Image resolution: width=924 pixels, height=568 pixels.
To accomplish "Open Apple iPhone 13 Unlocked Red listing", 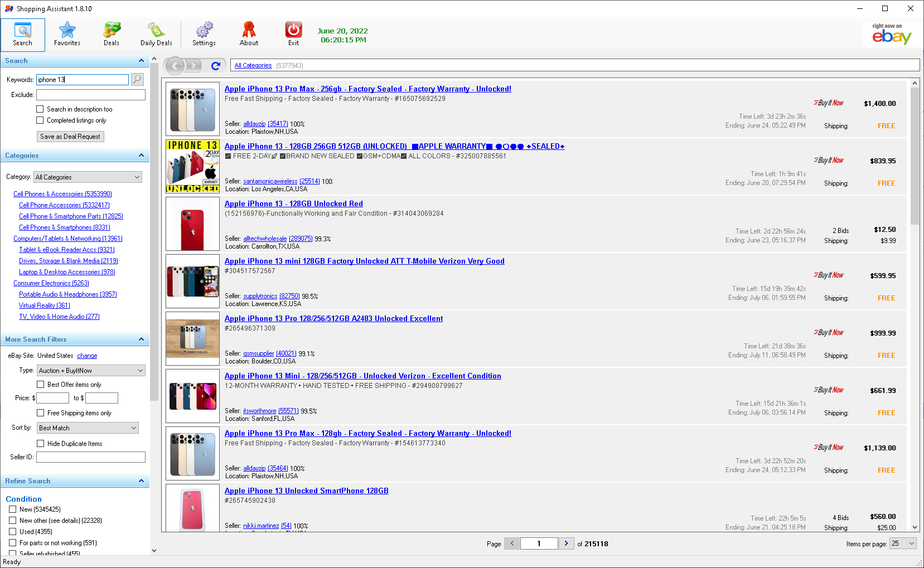I will point(294,204).
